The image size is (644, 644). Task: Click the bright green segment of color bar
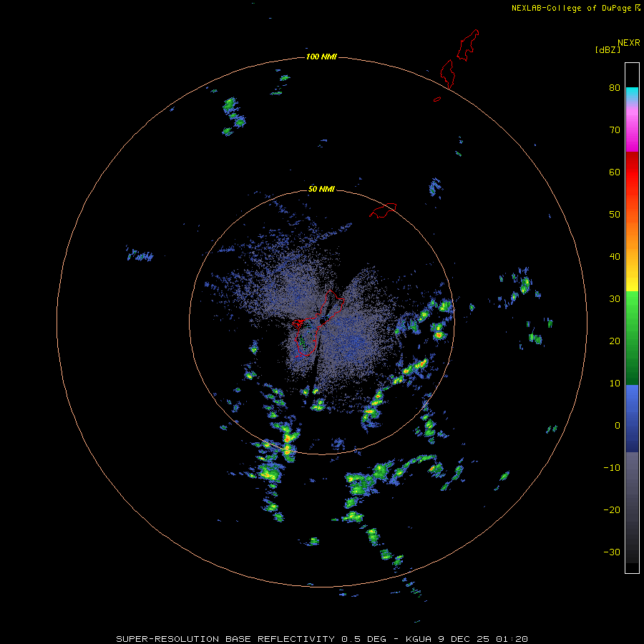tap(632, 306)
